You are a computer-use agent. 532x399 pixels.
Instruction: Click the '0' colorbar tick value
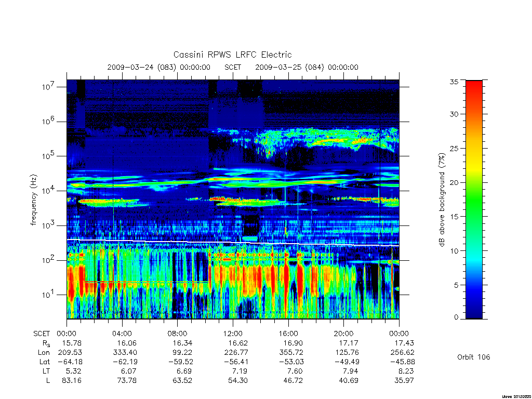(x=456, y=317)
